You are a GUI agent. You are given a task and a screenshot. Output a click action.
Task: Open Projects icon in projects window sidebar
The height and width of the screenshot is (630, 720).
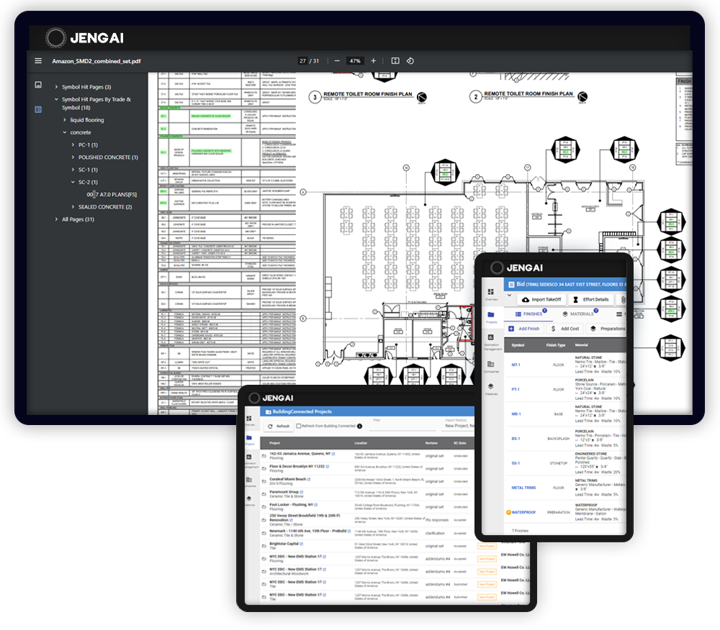[249, 440]
